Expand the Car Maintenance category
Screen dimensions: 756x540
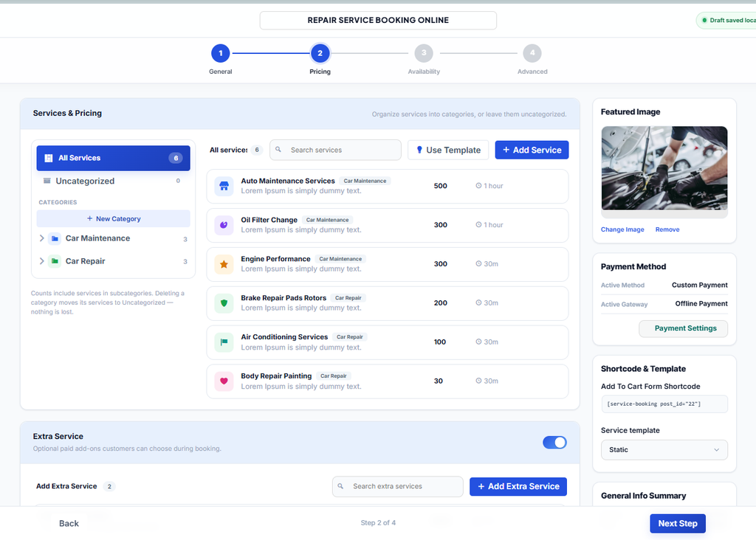coord(41,238)
